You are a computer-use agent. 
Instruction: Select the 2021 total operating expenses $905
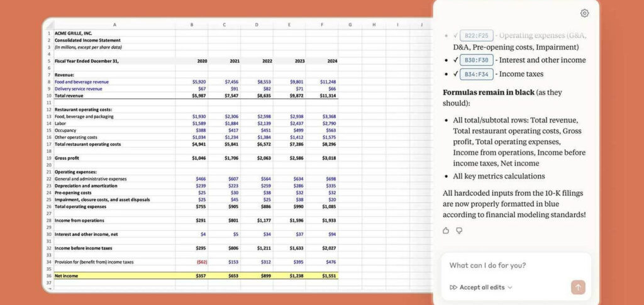click(225, 206)
